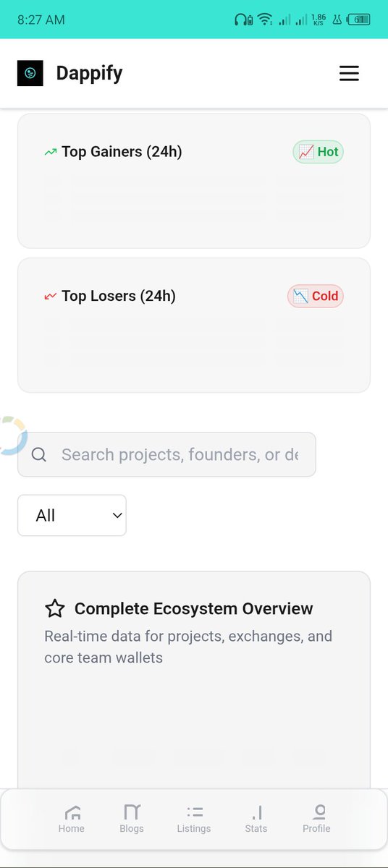Switch to the Blogs tab

tap(132, 819)
